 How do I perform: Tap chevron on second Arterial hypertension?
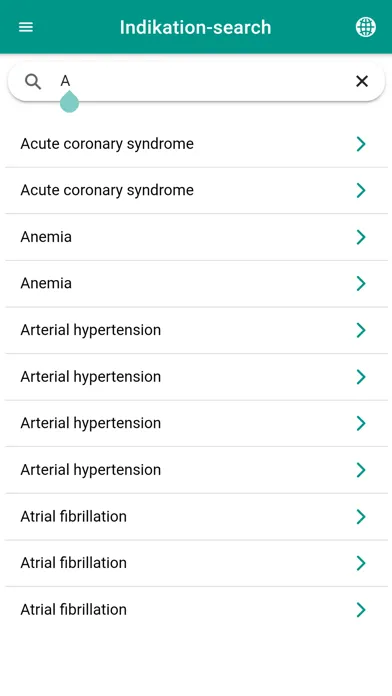[x=361, y=377]
